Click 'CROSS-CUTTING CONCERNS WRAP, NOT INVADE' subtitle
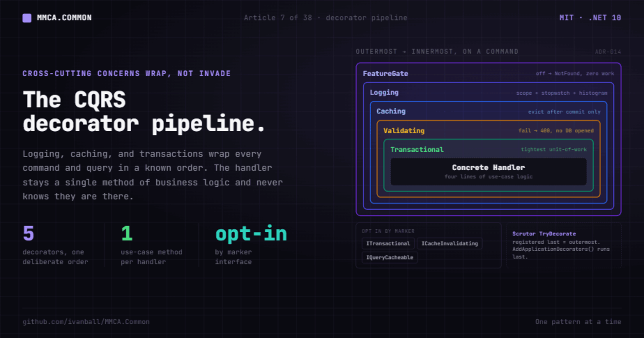 (126, 74)
